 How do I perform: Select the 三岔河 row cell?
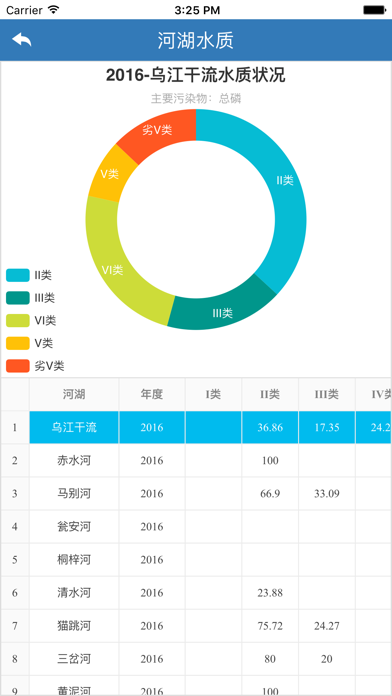pos(74,659)
